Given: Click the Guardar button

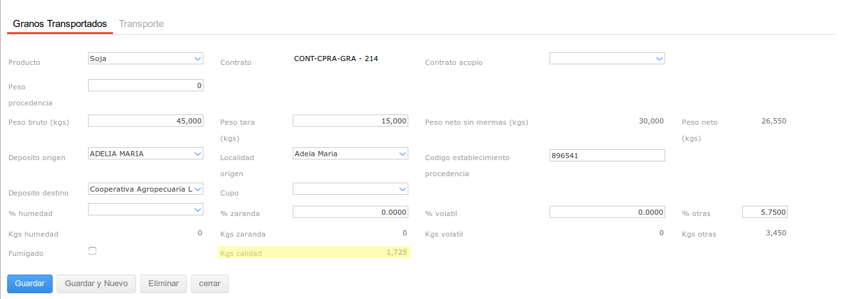Looking at the screenshot, I should [x=30, y=284].
